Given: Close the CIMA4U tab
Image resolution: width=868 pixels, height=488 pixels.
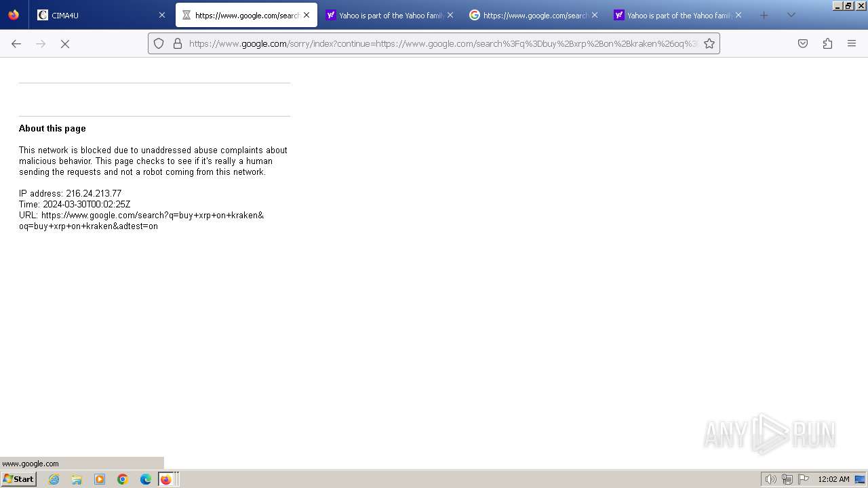Looking at the screenshot, I should tap(161, 15).
